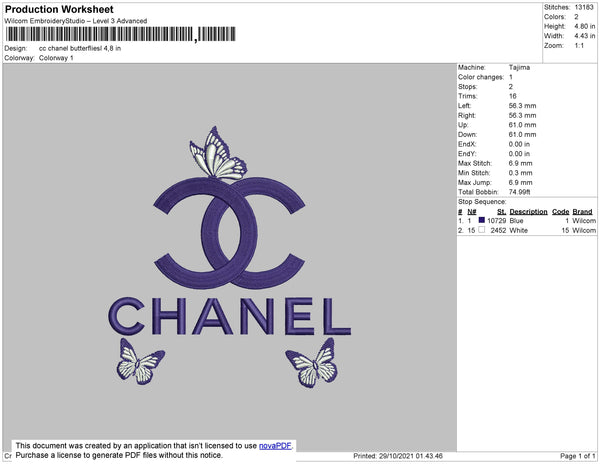Click the Code column header

561,212
